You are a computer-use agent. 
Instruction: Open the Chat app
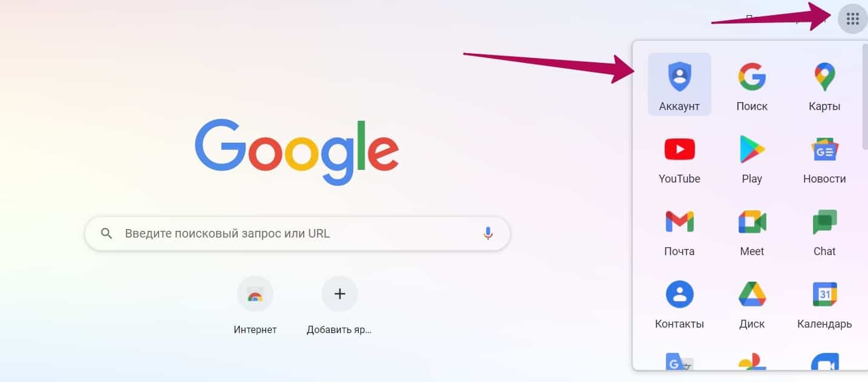click(x=824, y=229)
